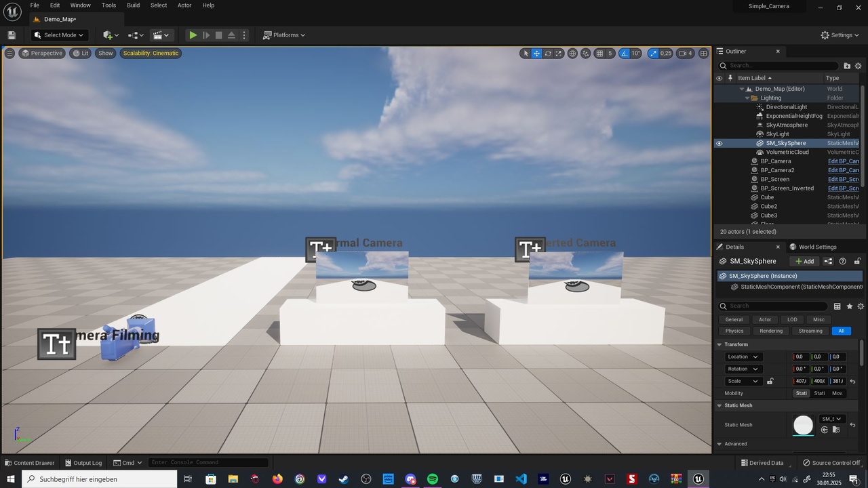868x488 pixels.
Task: Open the Blueprint/Add Script icon in Details
Action: click(829, 262)
